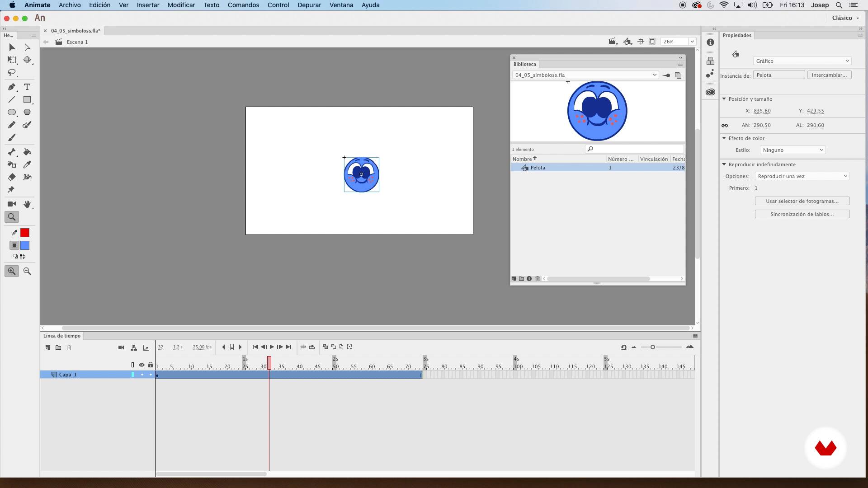868x488 pixels.
Task: Select the 3D Rotation tool
Action: pyautogui.click(x=27, y=60)
